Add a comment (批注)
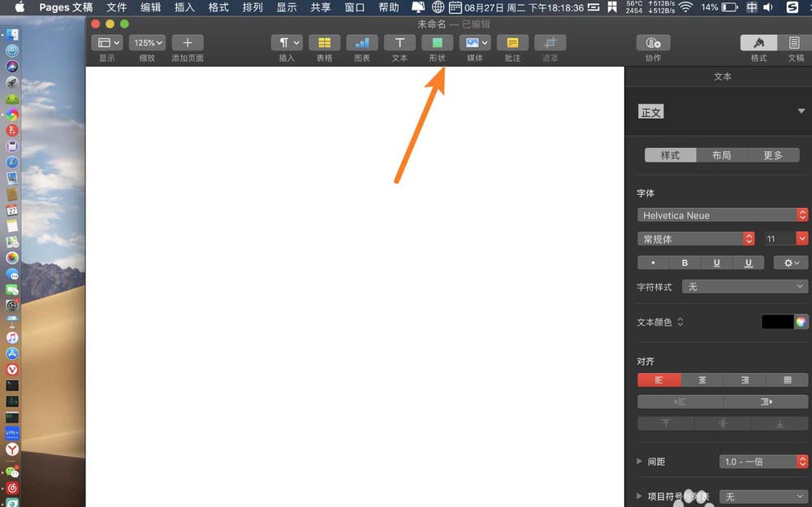The height and width of the screenshot is (507, 812). tap(512, 42)
